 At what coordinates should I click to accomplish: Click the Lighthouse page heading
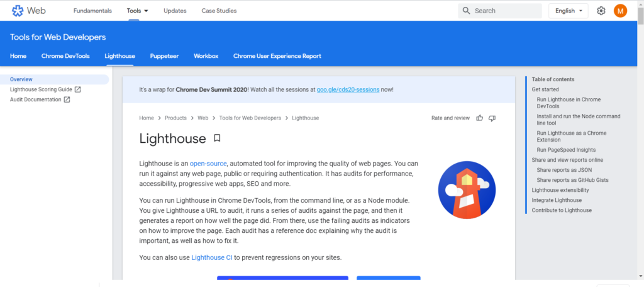click(172, 138)
